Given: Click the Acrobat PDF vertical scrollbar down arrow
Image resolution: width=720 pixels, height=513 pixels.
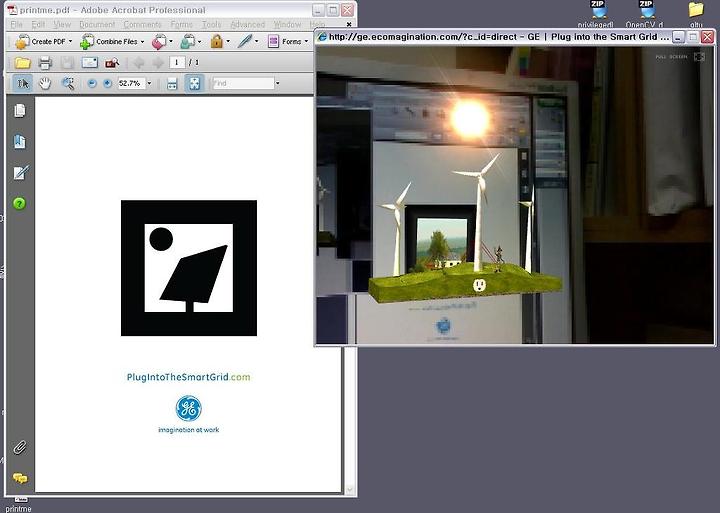Looking at the screenshot, I should 350,490.
